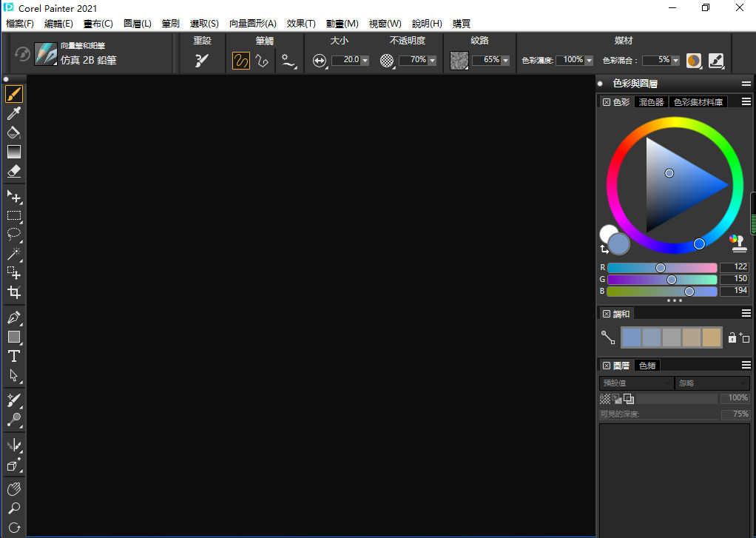The height and width of the screenshot is (538, 756).
Task: Expand the layer composite 預設值 dropdown
Action: click(x=635, y=383)
